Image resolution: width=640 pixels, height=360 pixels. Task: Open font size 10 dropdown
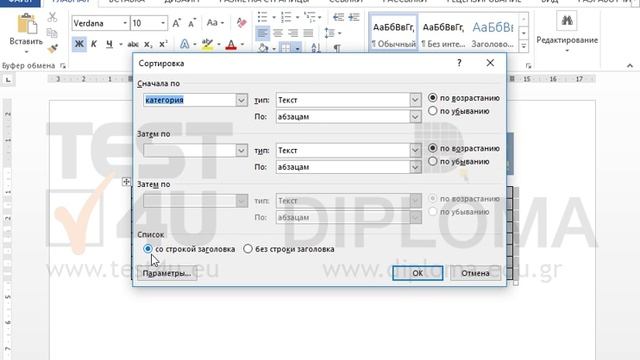coord(163,23)
